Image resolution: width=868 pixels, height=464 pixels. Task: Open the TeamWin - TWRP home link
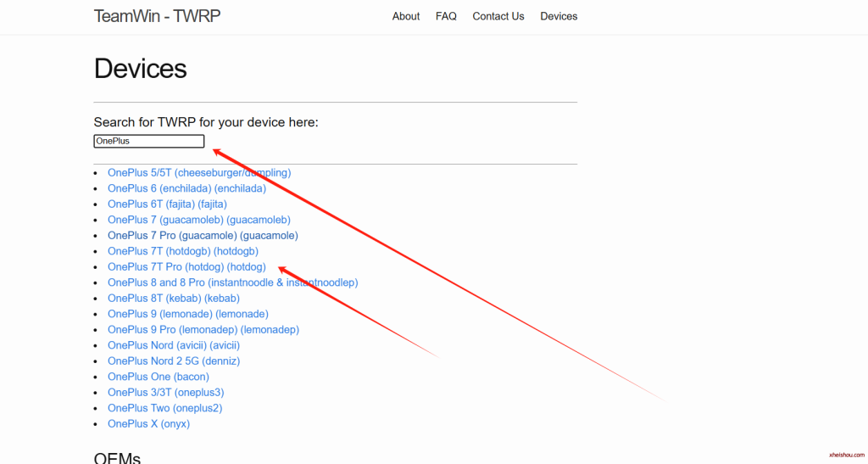click(157, 16)
